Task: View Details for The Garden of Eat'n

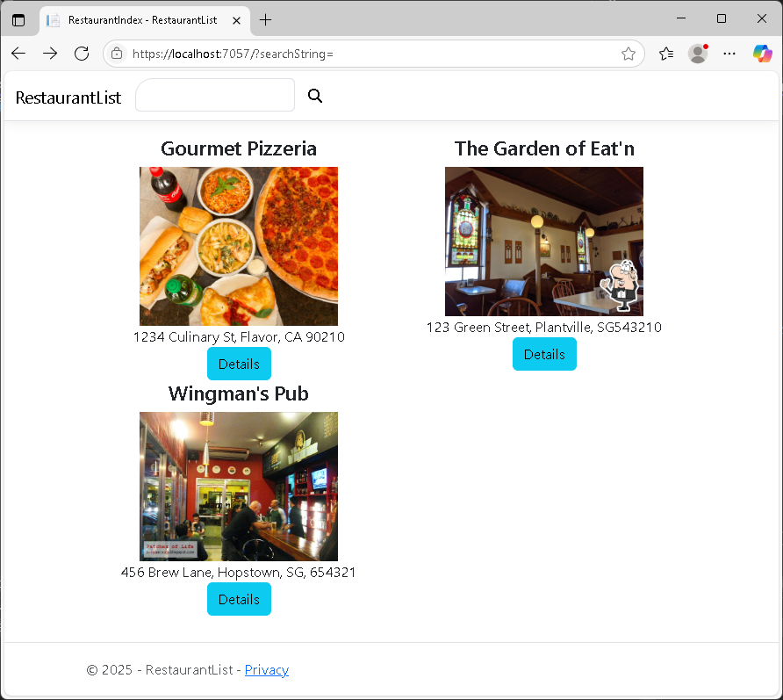Action: pos(544,354)
